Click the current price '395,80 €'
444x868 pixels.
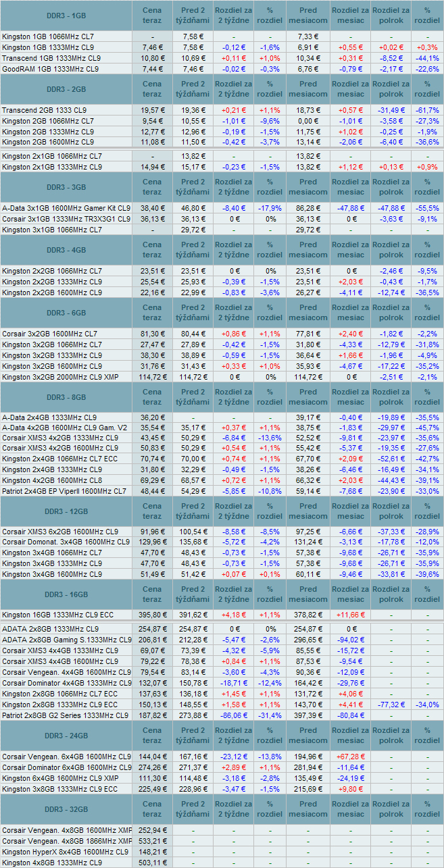coord(152,615)
